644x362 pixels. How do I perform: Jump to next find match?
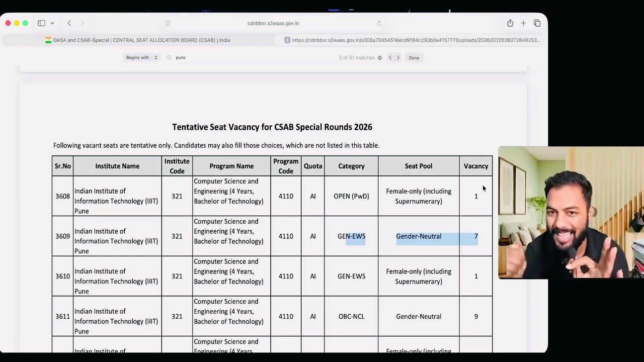tap(398, 58)
